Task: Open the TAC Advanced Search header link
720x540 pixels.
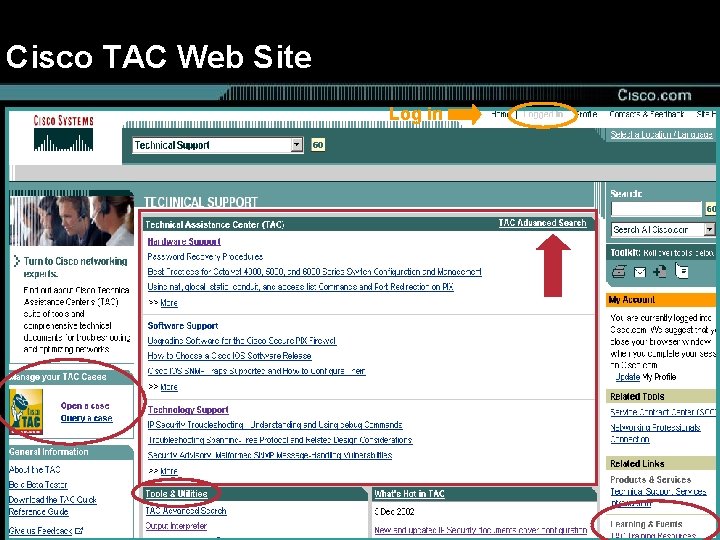Action: pyautogui.click(x=542, y=223)
